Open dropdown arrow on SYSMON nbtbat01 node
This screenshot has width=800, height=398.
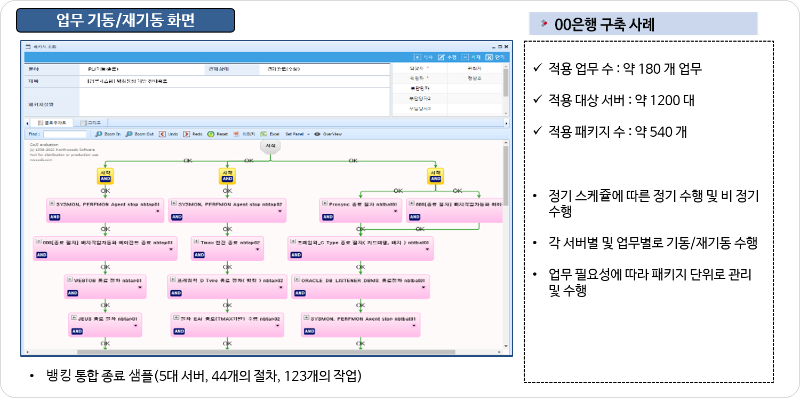point(414,325)
